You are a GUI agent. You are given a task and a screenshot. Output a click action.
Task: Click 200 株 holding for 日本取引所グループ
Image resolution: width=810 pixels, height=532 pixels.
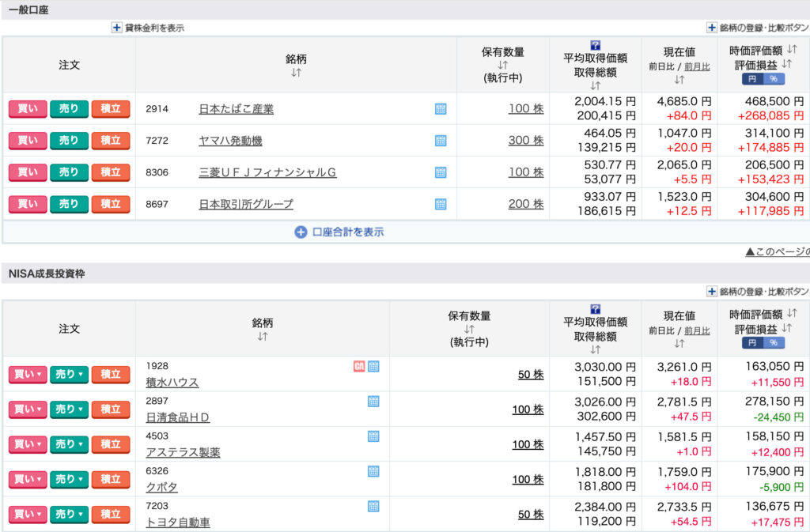click(526, 203)
